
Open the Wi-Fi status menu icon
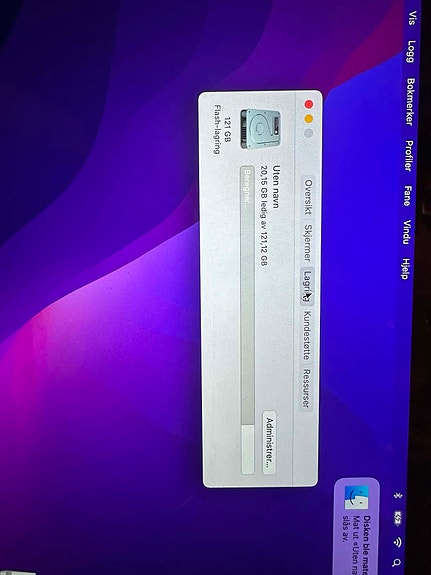pyautogui.click(x=398, y=542)
